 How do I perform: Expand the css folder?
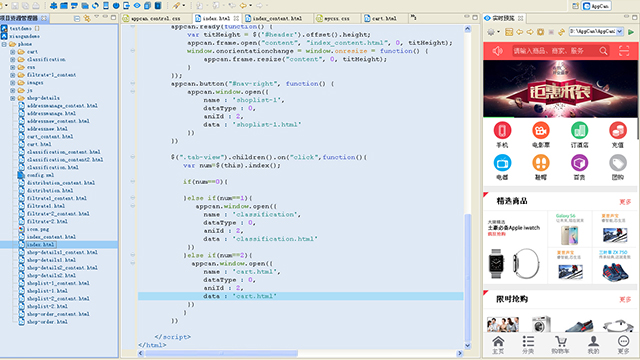12,67
